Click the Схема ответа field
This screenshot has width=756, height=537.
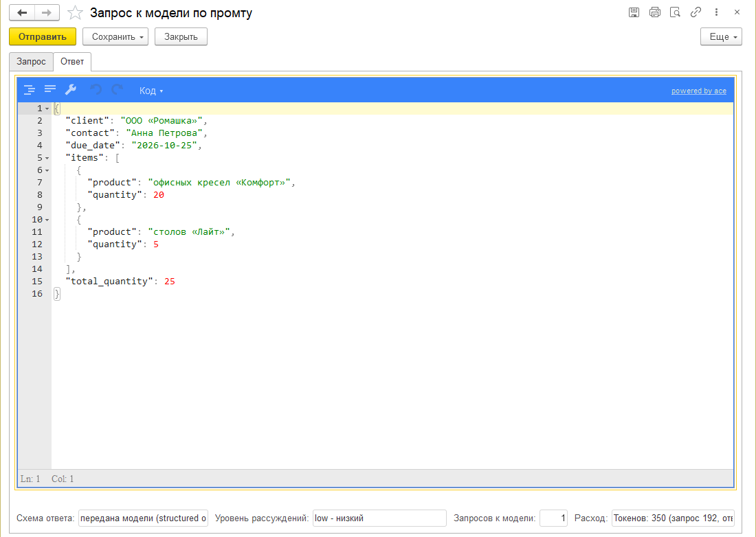(x=143, y=518)
